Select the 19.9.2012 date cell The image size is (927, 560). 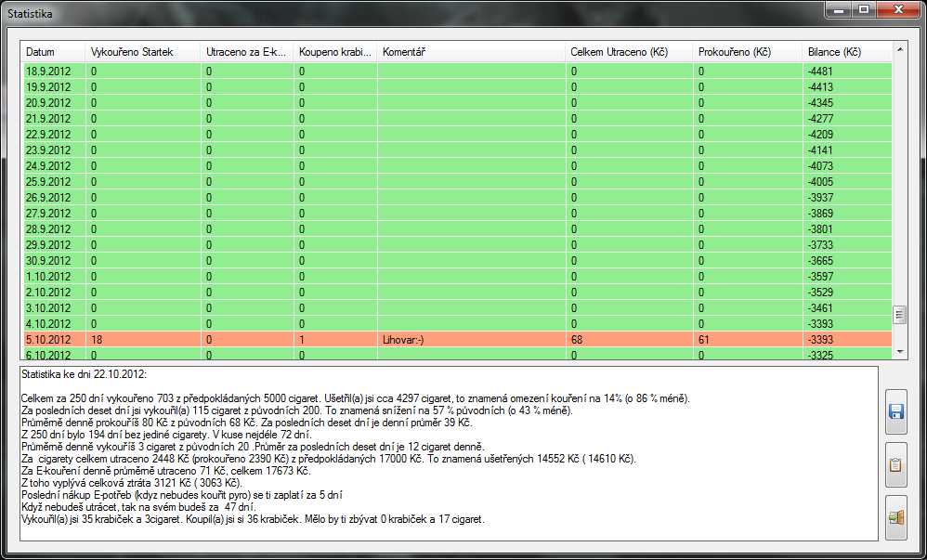55,87
